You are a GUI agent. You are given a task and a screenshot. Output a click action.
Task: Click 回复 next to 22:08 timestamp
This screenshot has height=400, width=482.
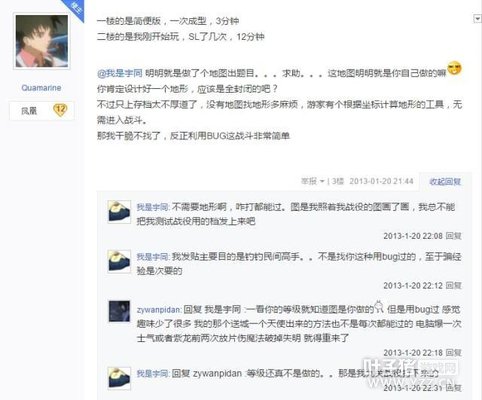(454, 236)
